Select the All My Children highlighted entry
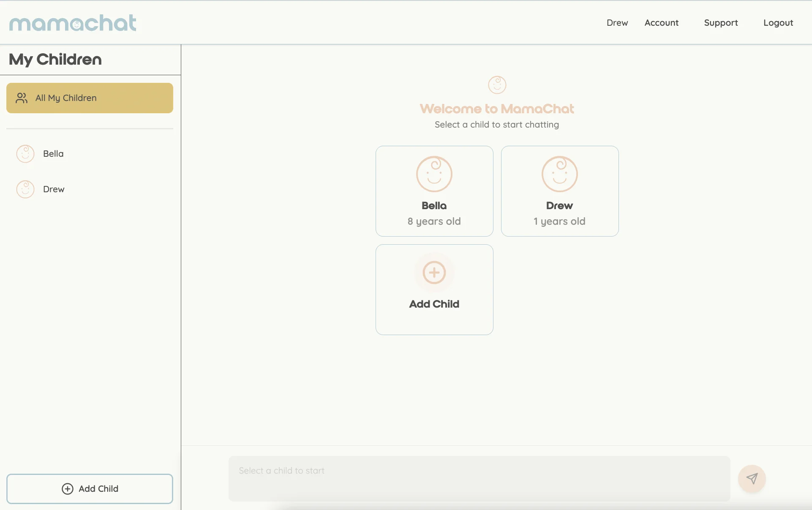 coord(89,98)
